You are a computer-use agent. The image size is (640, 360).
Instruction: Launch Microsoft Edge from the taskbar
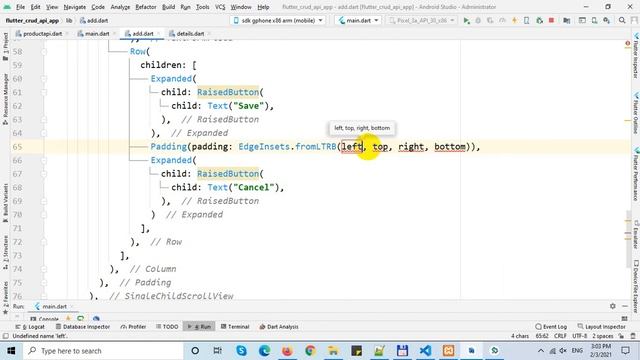(x=264, y=351)
